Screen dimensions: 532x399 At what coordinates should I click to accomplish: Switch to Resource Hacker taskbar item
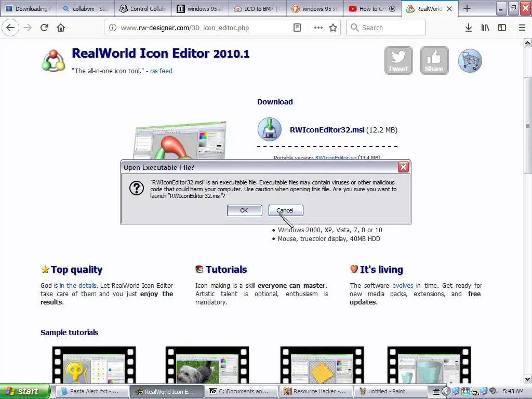315,391
